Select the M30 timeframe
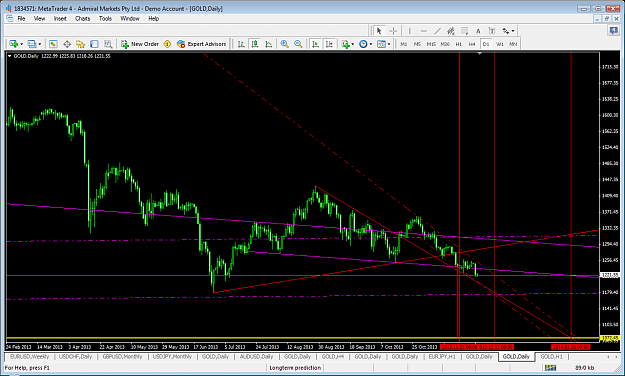Viewport: 625px width, 376px height. click(445, 44)
